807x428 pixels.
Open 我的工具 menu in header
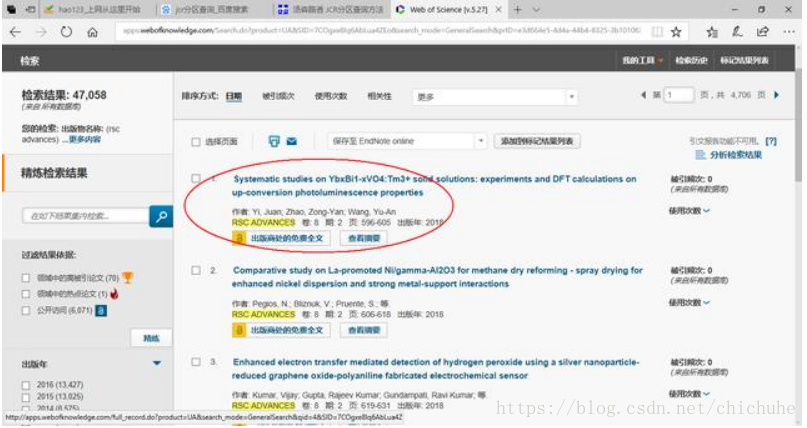(642, 61)
